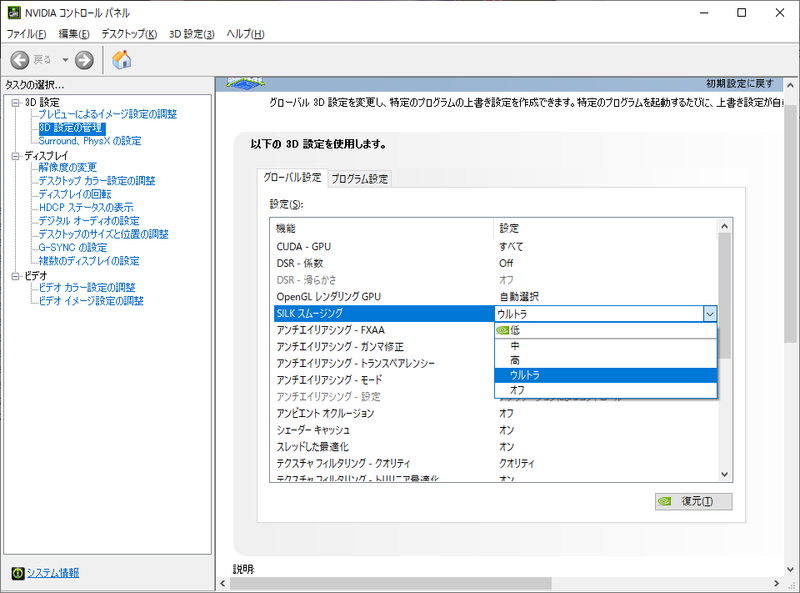
Task: Open the ファイル(F) menu
Action: tap(26, 34)
